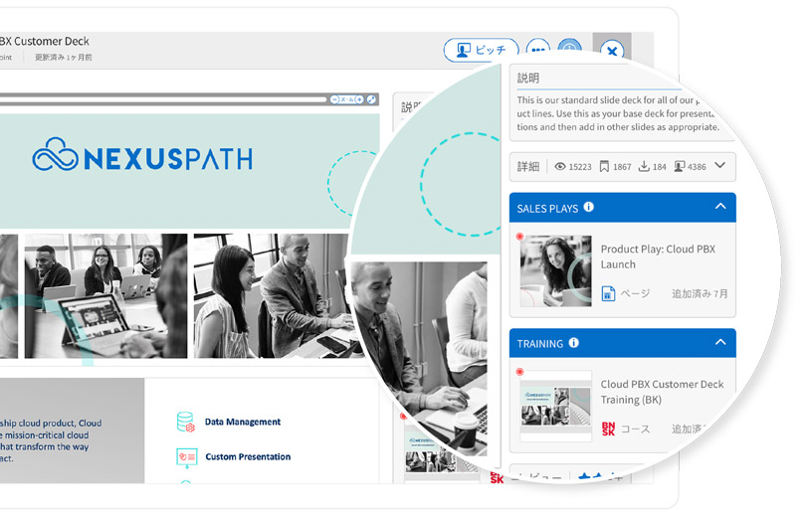Click the slide progress bar
Viewport: 812px width, 515px height.
click(163, 99)
